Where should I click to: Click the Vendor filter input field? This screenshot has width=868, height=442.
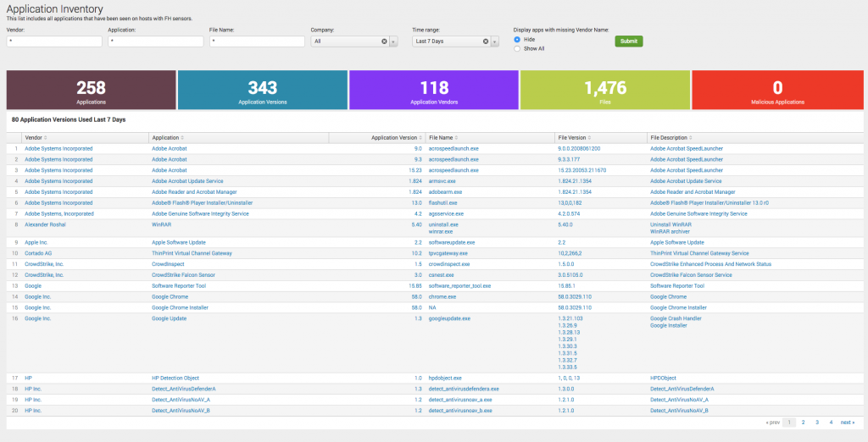pyautogui.click(x=54, y=41)
